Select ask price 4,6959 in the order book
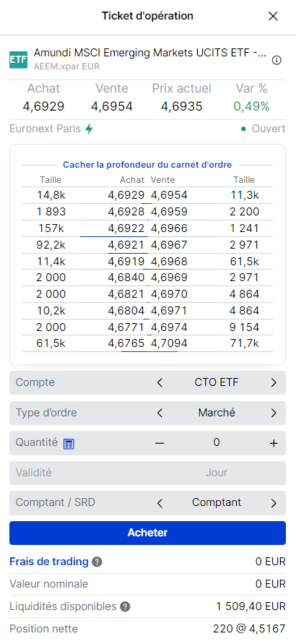Viewport: 296px width, 644px height. pyautogui.click(x=169, y=212)
